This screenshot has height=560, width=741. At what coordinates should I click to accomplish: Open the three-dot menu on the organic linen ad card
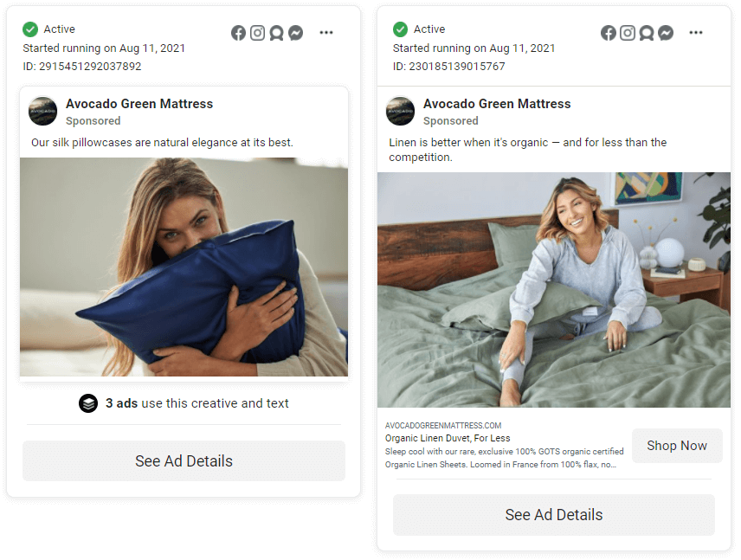point(696,33)
